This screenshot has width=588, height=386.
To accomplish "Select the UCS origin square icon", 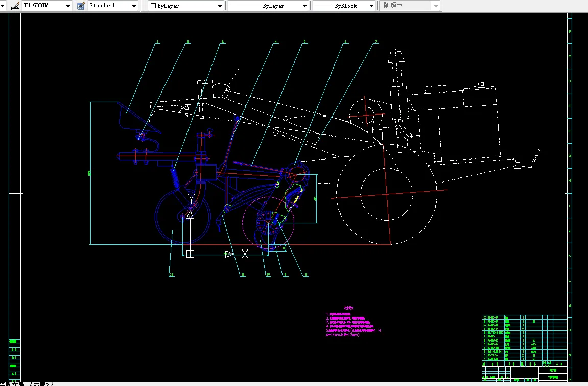I will coord(190,254).
